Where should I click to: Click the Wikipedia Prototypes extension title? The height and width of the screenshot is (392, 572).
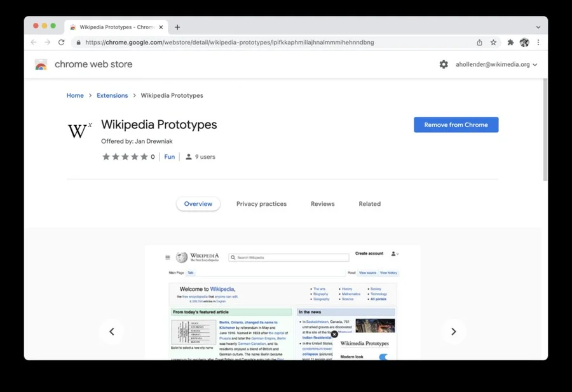coord(159,125)
